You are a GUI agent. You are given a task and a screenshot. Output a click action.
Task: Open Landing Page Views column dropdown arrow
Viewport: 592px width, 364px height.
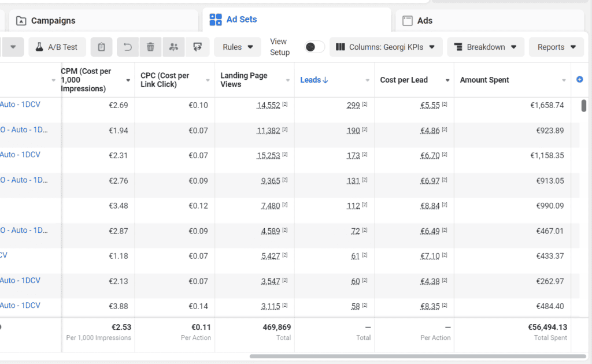[x=288, y=80]
